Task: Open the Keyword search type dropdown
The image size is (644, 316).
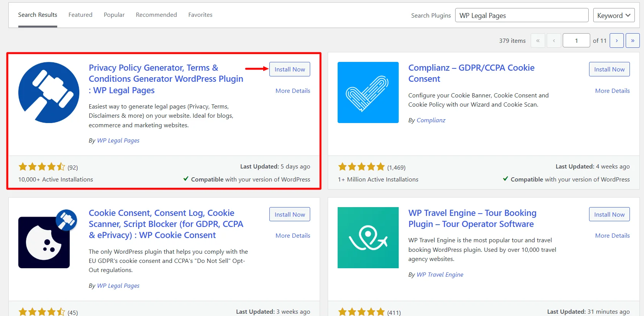Action: pyautogui.click(x=613, y=15)
